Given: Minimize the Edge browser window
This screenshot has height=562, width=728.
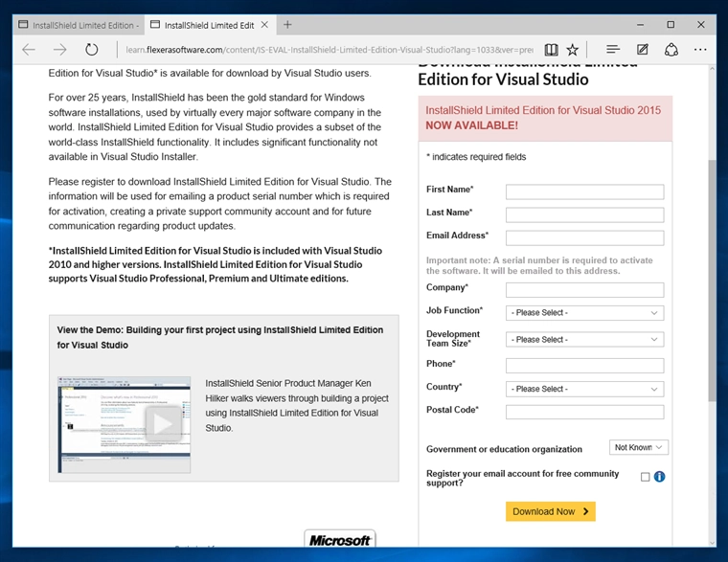Looking at the screenshot, I should pyautogui.click(x=640, y=25).
